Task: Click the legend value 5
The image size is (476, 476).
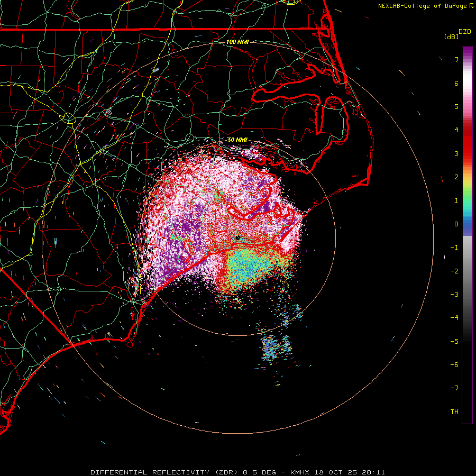Action: point(456,106)
